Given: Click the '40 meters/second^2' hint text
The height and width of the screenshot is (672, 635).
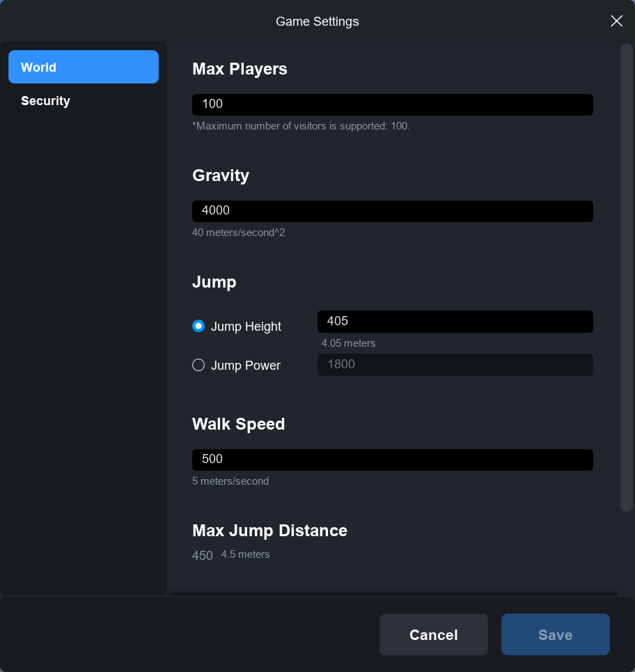Looking at the screenshot, I should click(238, 233).
